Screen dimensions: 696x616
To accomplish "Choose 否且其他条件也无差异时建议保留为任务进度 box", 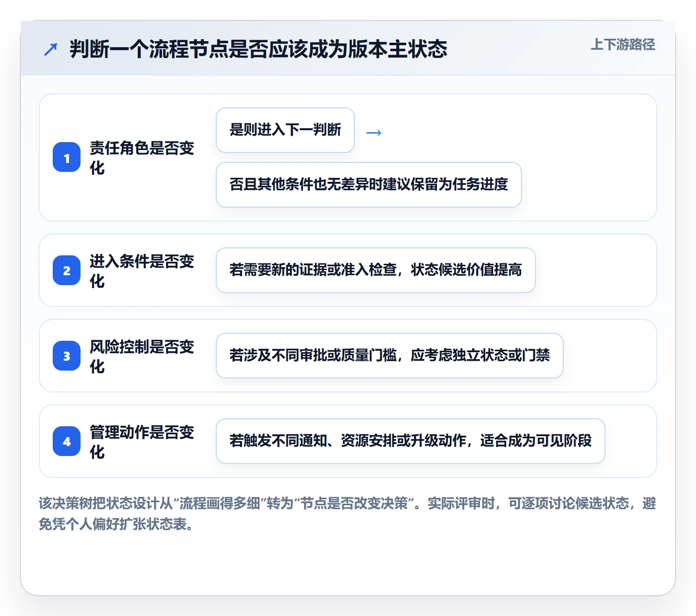I will tap(369, 185).
